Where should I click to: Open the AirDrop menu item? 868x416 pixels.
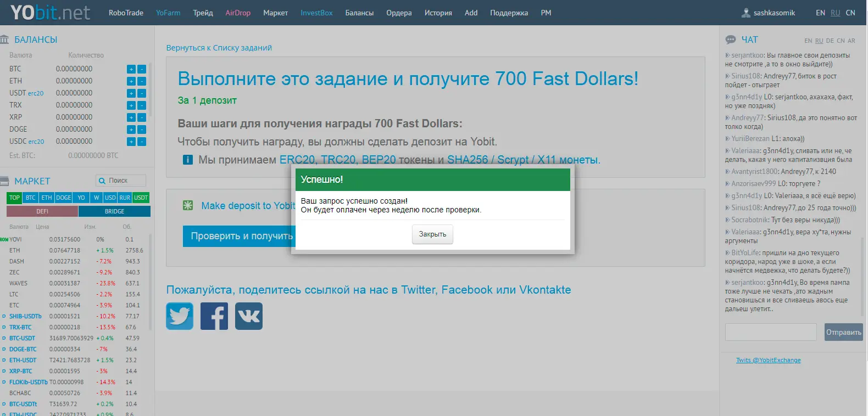[x=238, y=13]
